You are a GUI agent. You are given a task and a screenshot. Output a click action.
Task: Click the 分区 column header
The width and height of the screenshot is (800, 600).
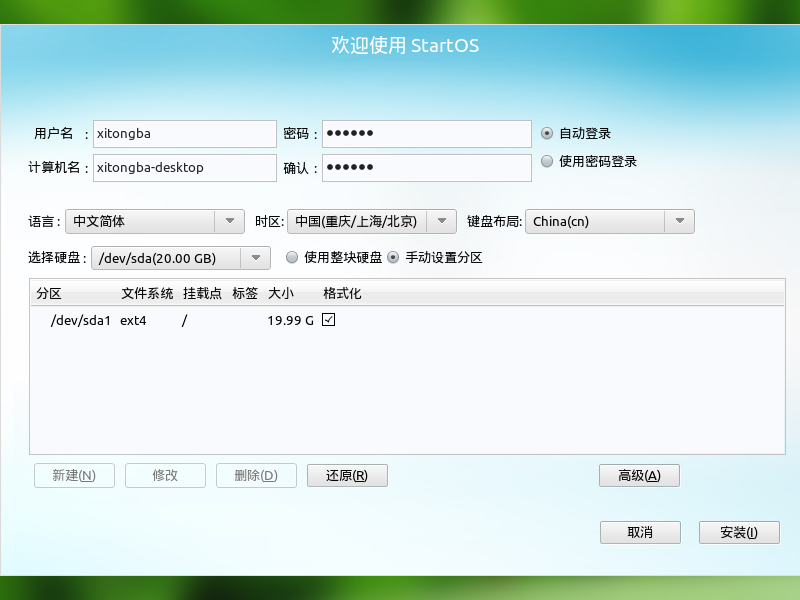49,293
